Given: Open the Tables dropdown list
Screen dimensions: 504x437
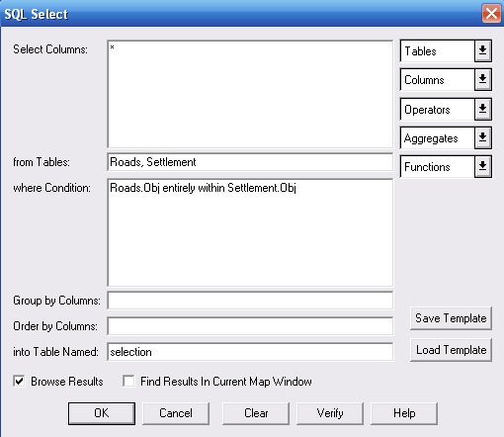Looking at the screenshot, I should click(446, 50).
